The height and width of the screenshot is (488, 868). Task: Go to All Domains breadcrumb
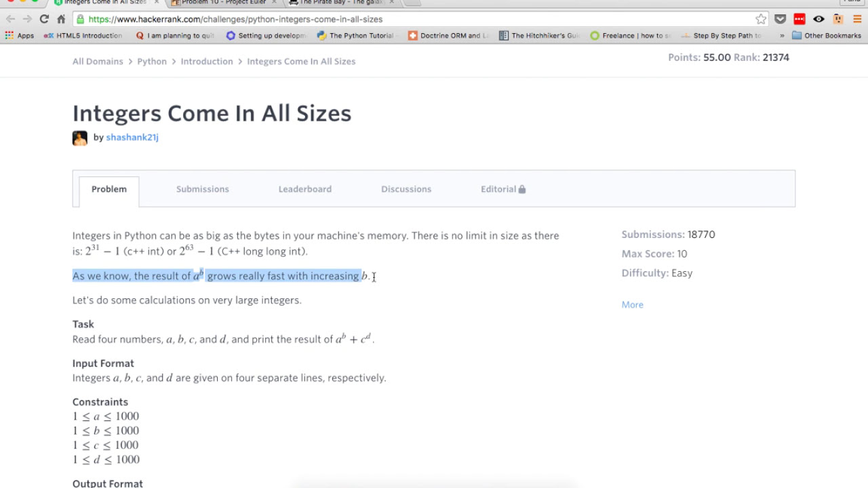98,61
